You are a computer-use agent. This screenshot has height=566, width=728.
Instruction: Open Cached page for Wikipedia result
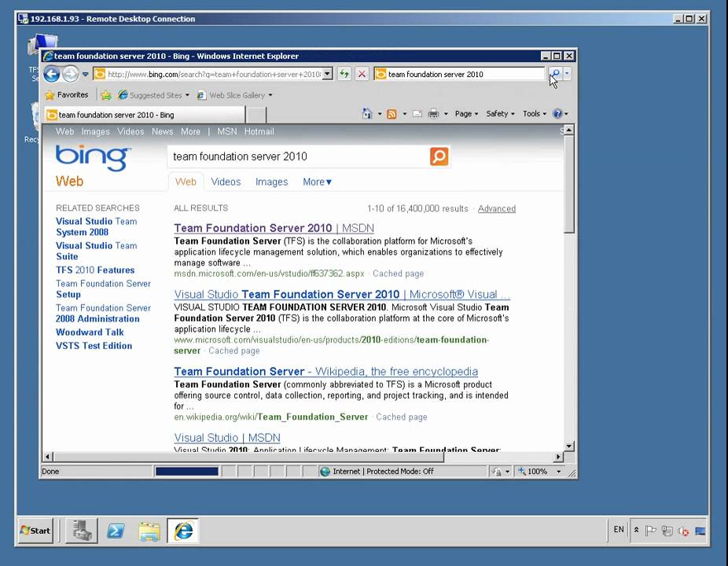(x=402, y=417)
